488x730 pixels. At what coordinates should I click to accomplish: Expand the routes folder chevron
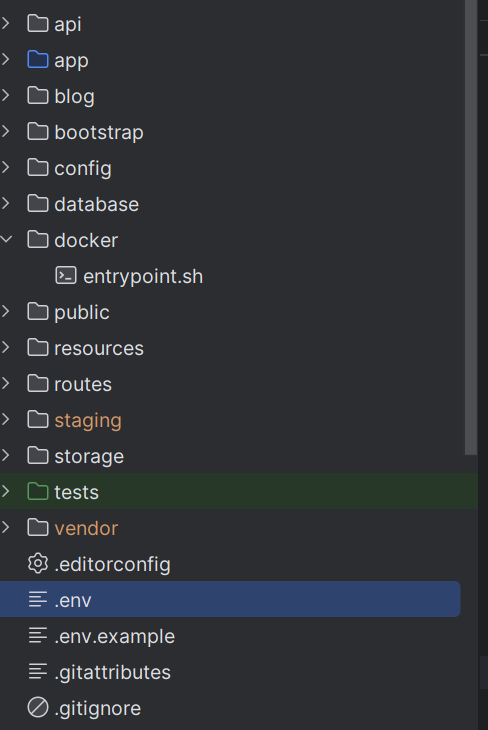pyautogui.click(x=6, y=383)
